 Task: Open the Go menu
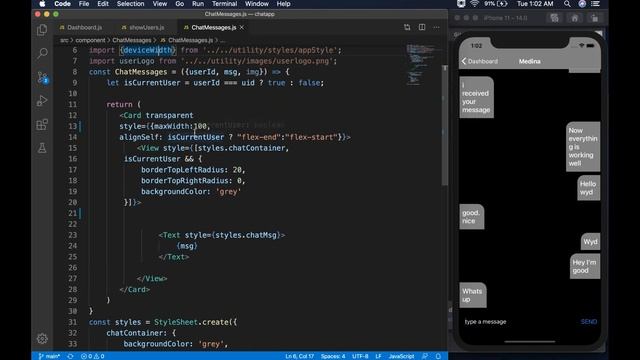coord(180,4)
